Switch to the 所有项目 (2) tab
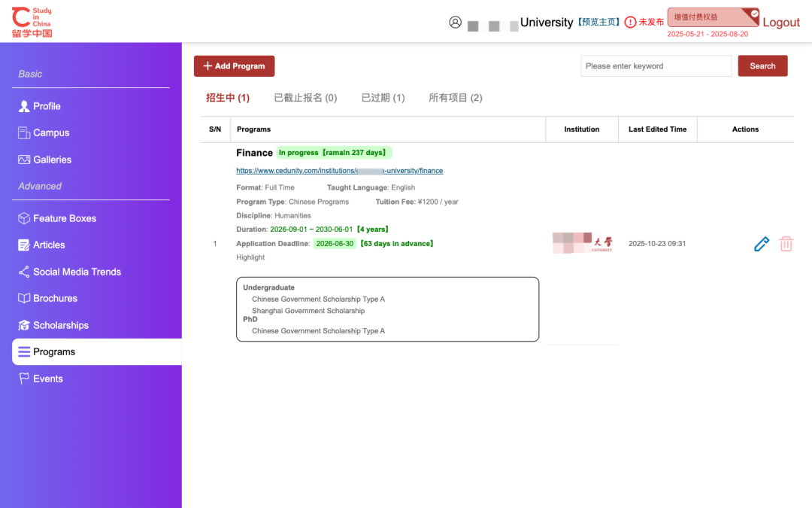 pyautogui.click(x=456, y=98)
